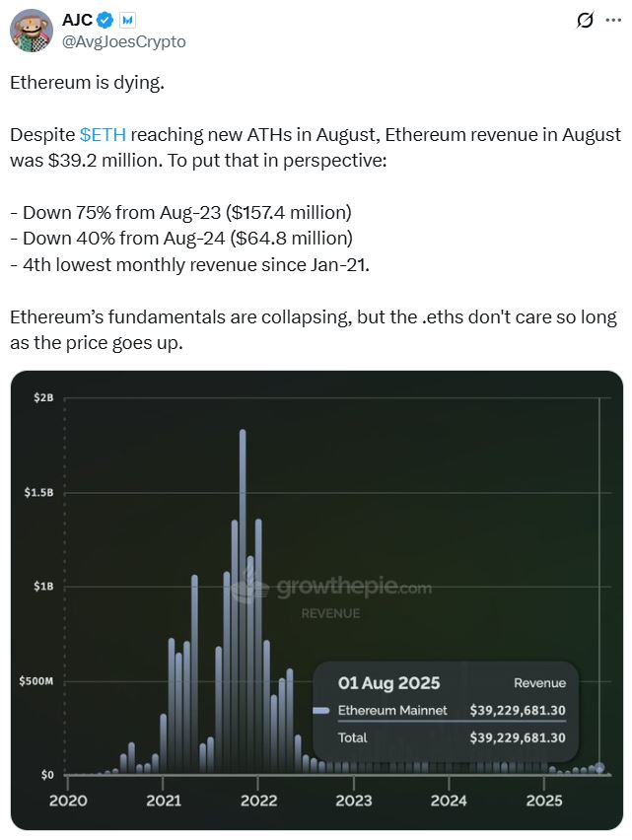
Task: Open the Grok icon on the post
Action: (x=585, y=21)
